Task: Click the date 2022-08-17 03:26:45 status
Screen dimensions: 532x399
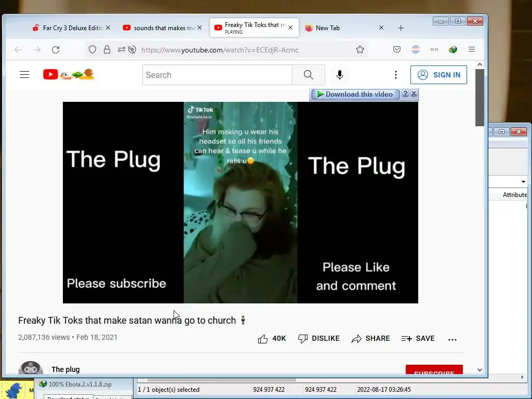Action: pyautogui.click(x=384, y=390)
